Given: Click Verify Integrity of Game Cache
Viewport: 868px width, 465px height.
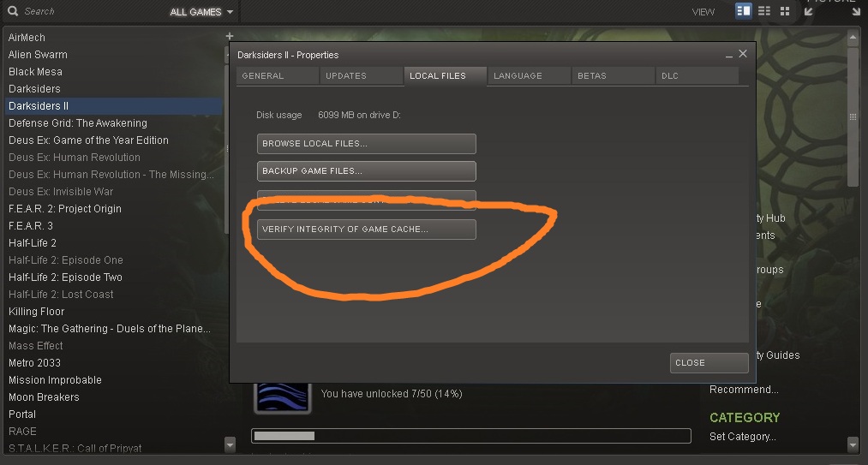Looking at the screenshot, I should [367, 230].
